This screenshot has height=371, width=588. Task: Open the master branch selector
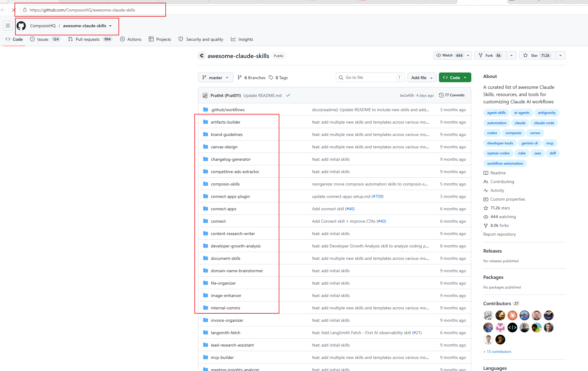pyautogui.click(x=216, y=78)
